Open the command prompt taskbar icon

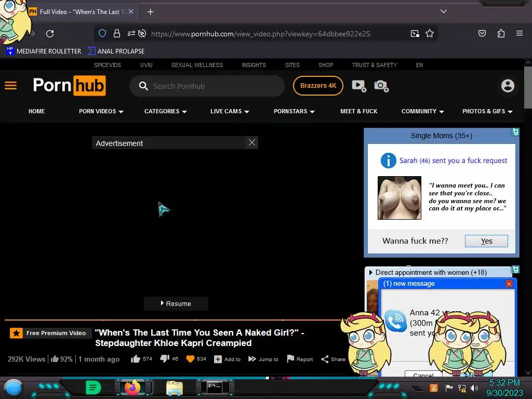pyautogui.click(x=214, y=388)
